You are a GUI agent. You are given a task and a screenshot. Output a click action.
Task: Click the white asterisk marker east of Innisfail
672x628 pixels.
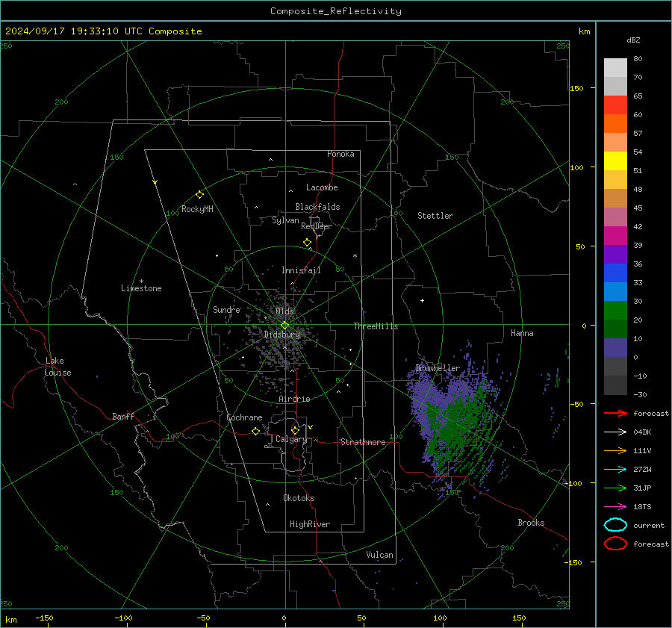point(355,256)
